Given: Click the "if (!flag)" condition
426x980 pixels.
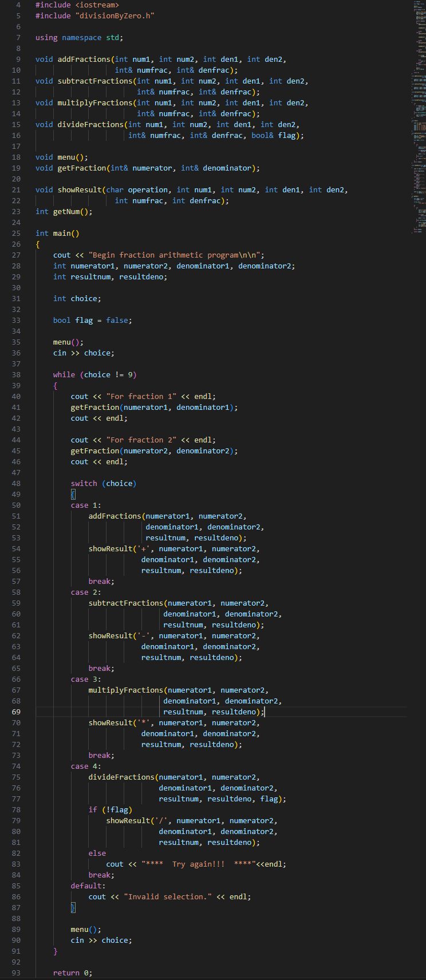Looking at the screenshot, I should coord(111,809).
